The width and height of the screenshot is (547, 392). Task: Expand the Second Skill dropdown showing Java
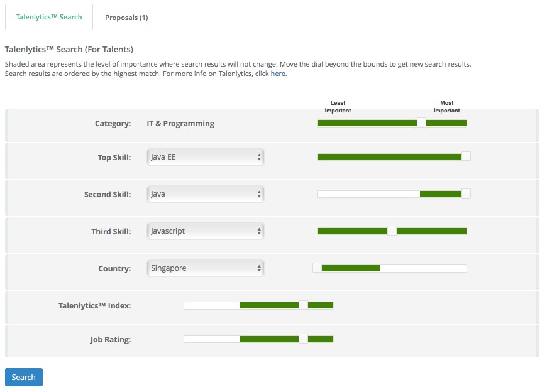coord(206,194)
